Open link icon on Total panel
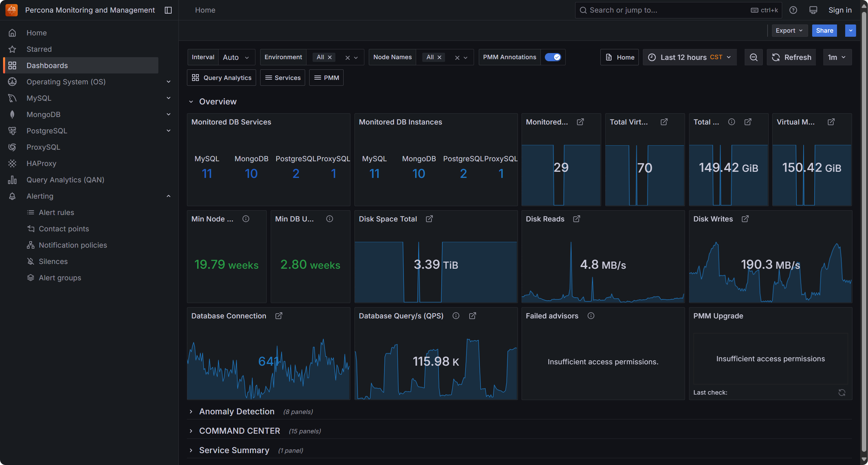 [748, 122]
